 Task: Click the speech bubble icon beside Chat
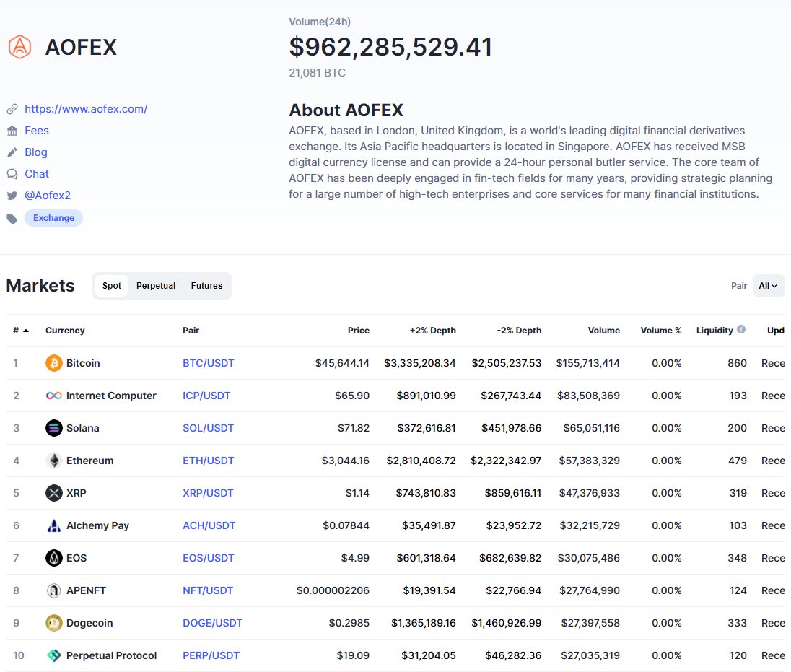point(12,174)
